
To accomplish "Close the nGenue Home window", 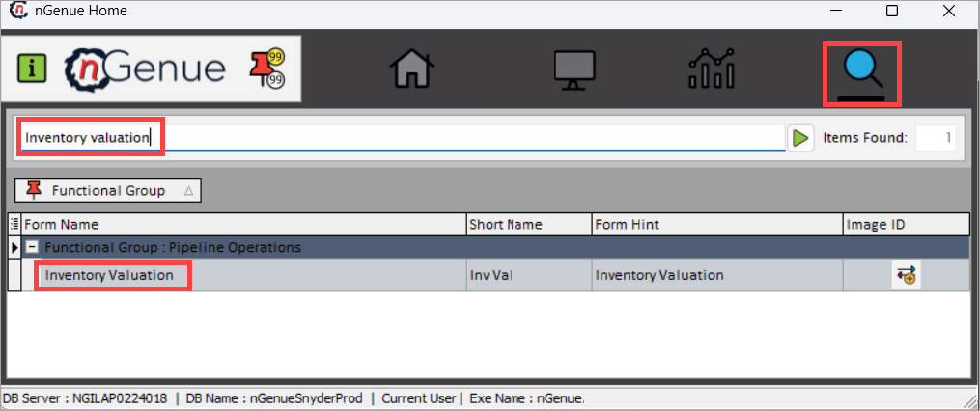I will pyautogui.click(x=949, y=11).
